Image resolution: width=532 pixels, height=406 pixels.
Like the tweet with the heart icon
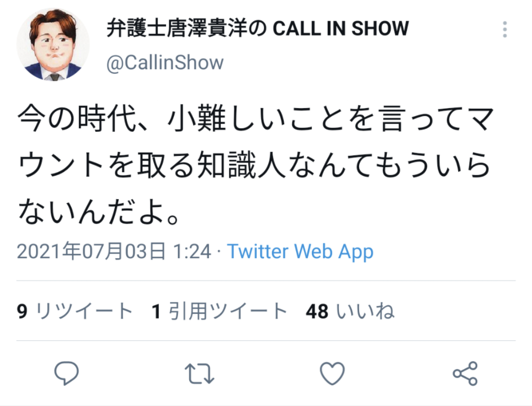point(332,373)
